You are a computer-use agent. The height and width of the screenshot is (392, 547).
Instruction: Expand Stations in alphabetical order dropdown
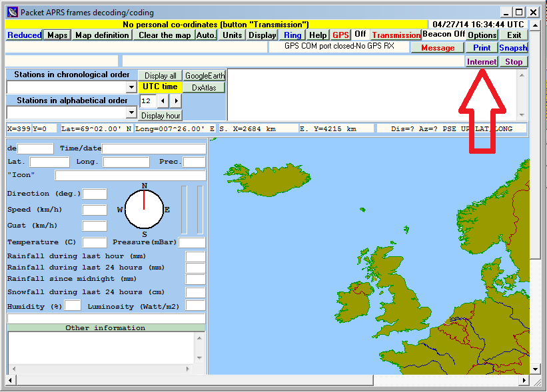pyautogui.click(x=131, y=112)
